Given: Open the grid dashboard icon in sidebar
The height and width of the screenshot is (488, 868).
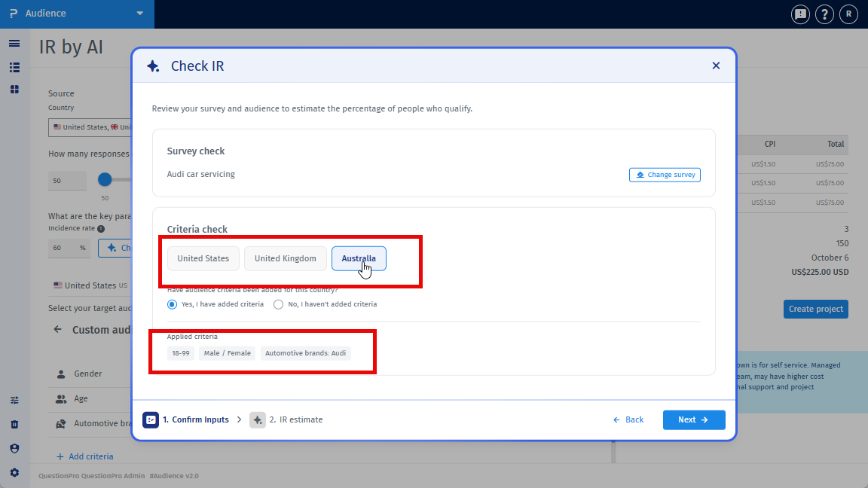Looking at the screenshot, I should (x=14, y=90).
